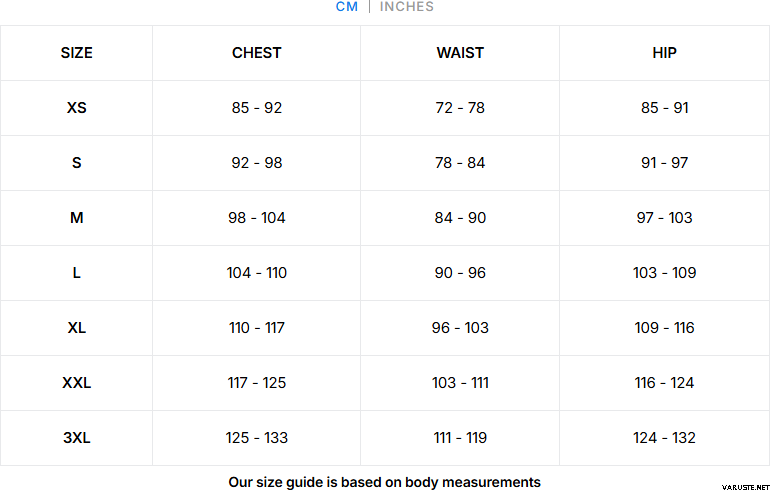The image size is (770, 490).
Task: Click the body measurements note below table
Action: (384, 481)
